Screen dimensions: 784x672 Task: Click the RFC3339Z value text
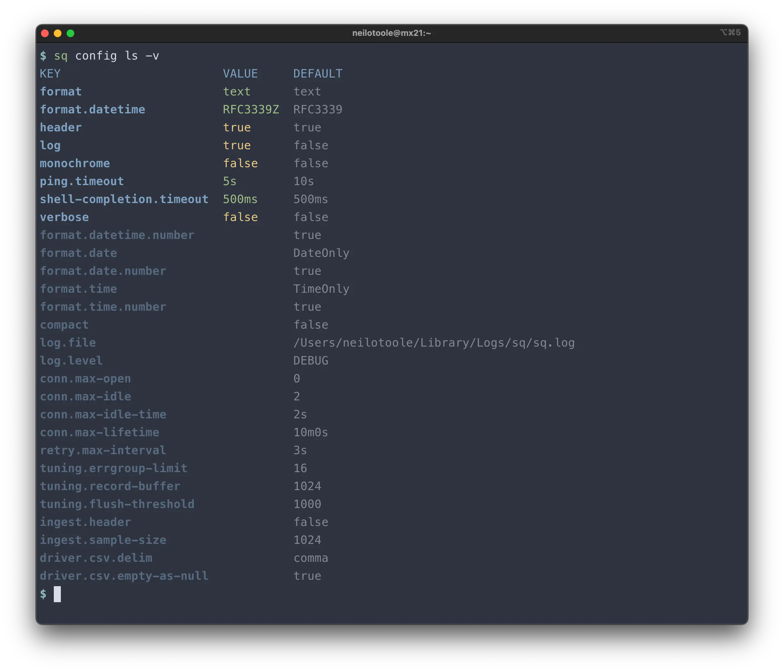pos(251,109)
